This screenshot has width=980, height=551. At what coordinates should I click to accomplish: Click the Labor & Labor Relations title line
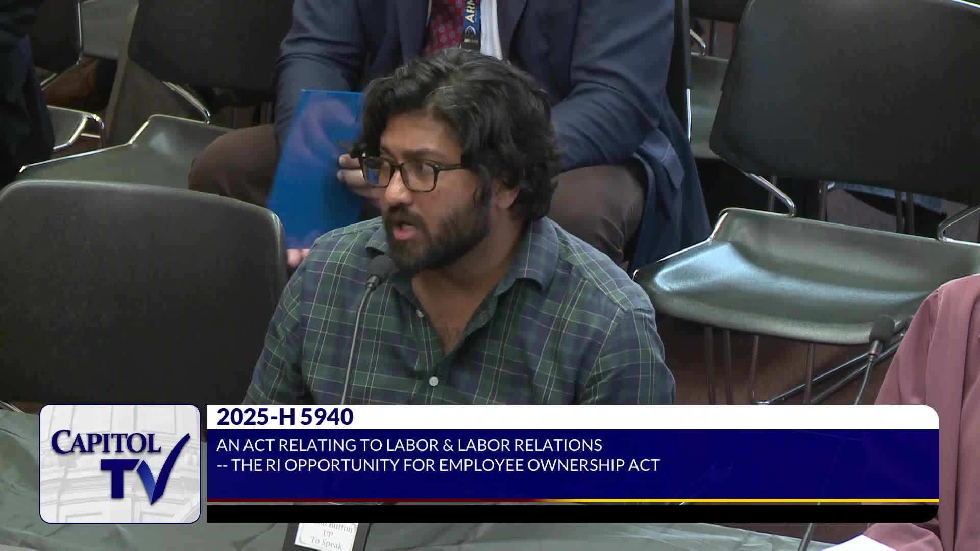tap(409, 445)
